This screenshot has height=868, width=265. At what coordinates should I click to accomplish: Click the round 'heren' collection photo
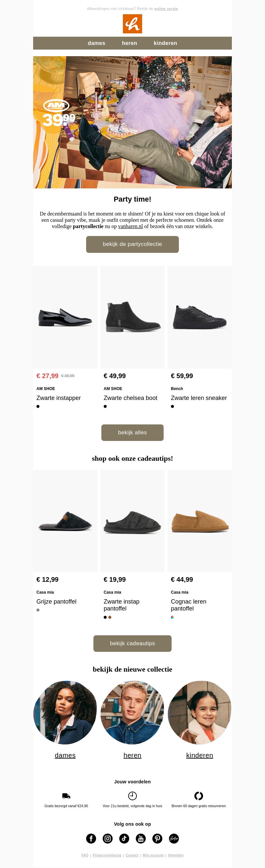(132, 712)
